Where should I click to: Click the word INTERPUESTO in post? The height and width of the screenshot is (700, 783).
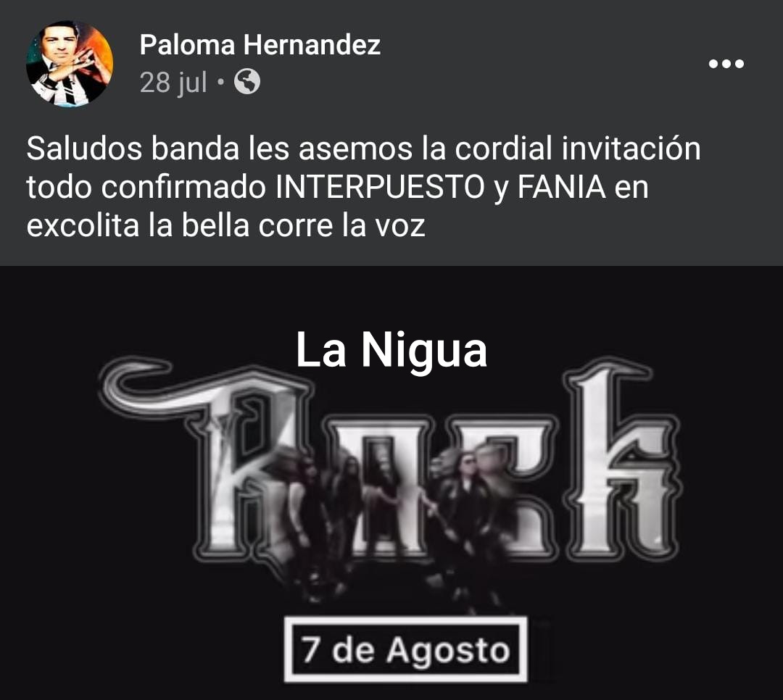[379, 187]
